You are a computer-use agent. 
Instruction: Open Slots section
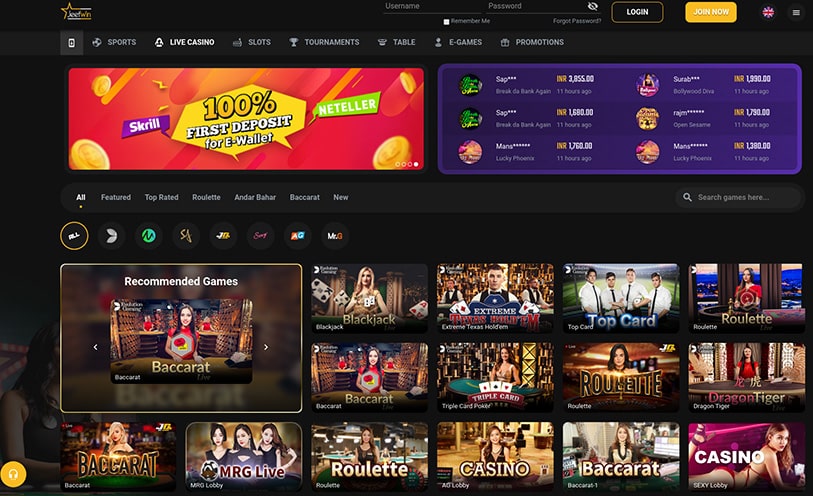[252, 42]
